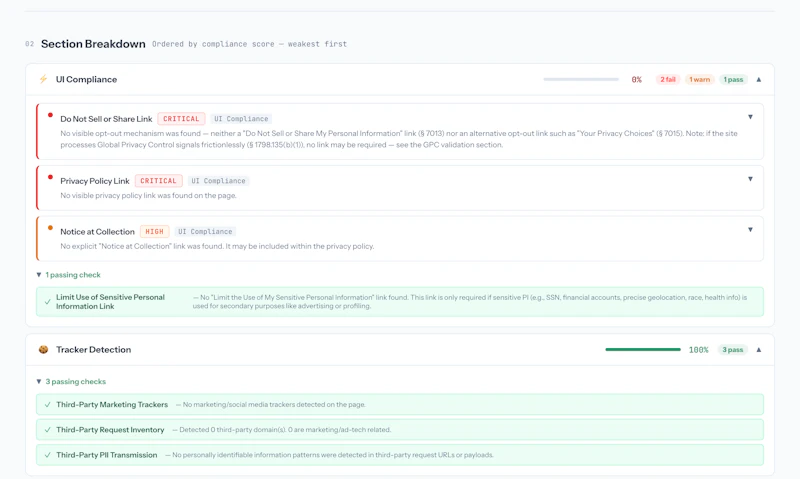Expand the Privacy Policy Link details
800x479 pixels.
[x=750, y=179]
